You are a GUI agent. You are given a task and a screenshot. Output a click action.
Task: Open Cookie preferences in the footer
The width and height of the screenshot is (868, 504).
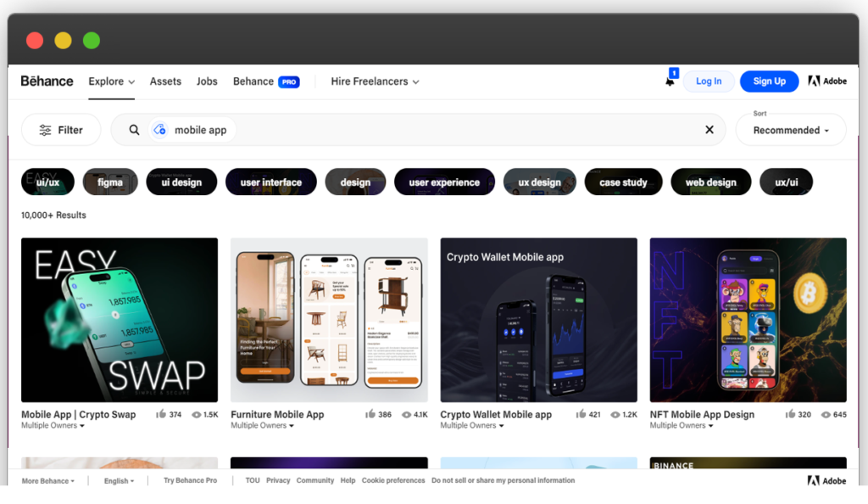click(x=393, y=481)
